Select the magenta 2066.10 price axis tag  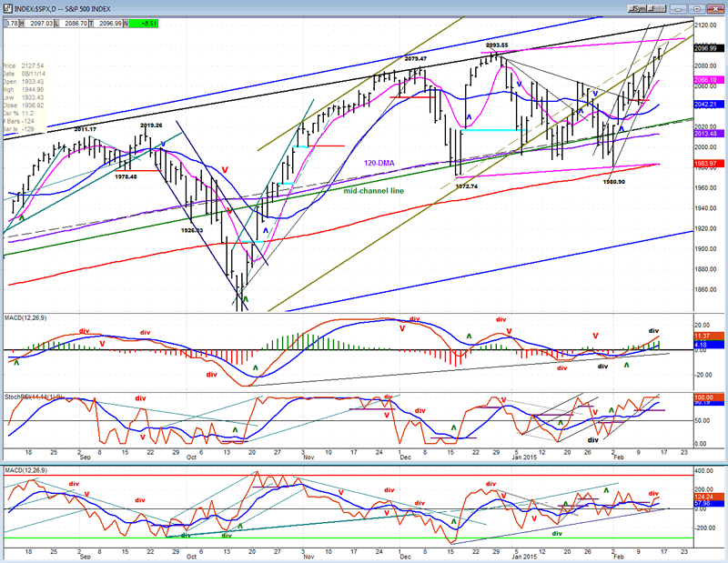click(709, 80)
